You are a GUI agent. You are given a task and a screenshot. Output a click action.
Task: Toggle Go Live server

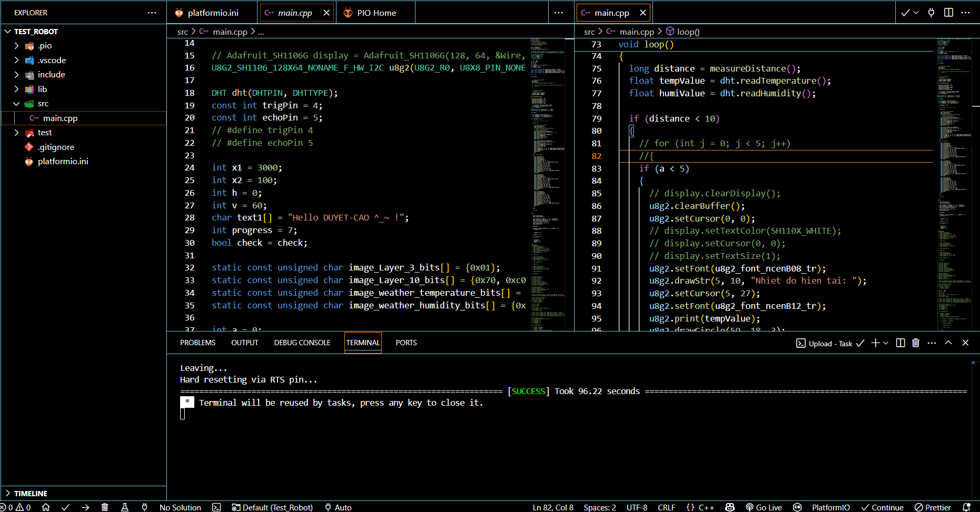point(764,507)
